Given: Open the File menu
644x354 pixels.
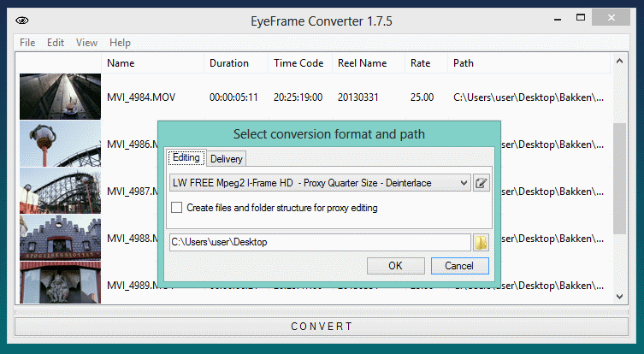Looking at the screenshot, I should 27,43.
